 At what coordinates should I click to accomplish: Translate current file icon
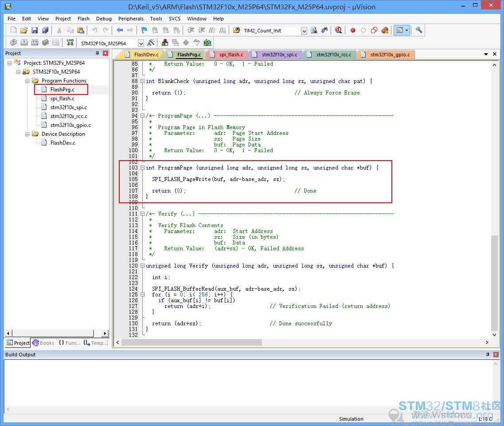pyautogui.click(x=13, y=43)
